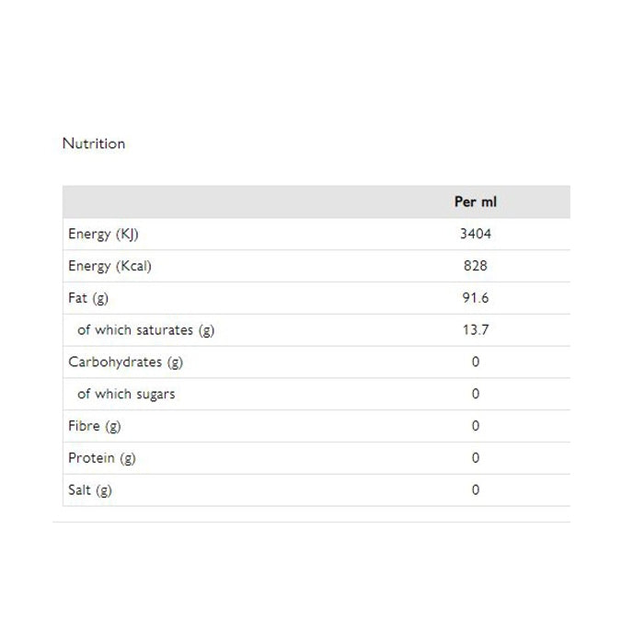The height and width of the screenshot is (644, 644).
Task: Click the Nutrition heading
Action: tap(93, 144)
